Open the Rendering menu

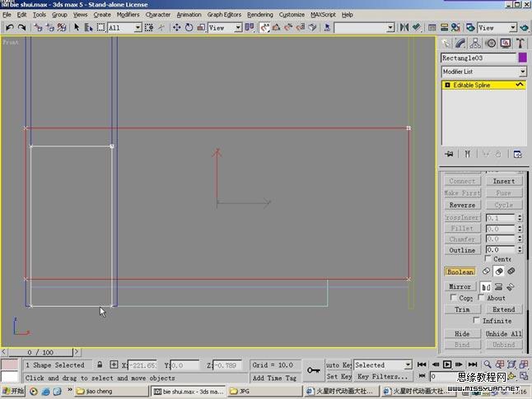point(260,15)
